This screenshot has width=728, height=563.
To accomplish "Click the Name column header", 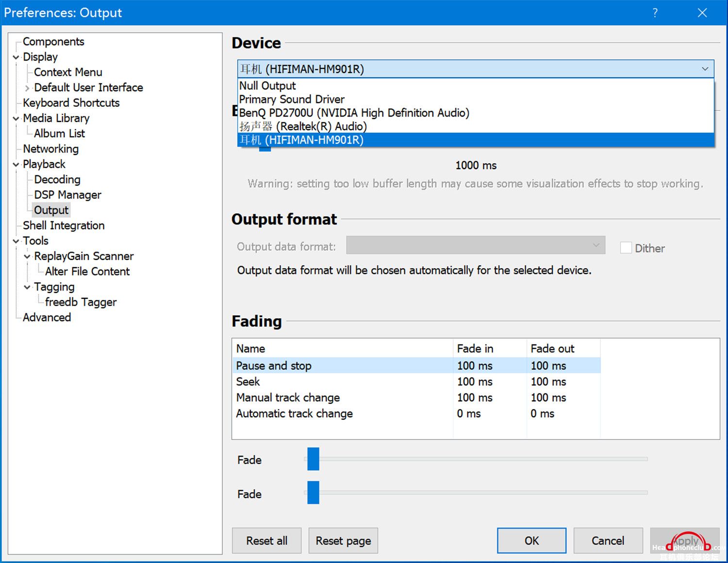I will [x=343, y=348].
